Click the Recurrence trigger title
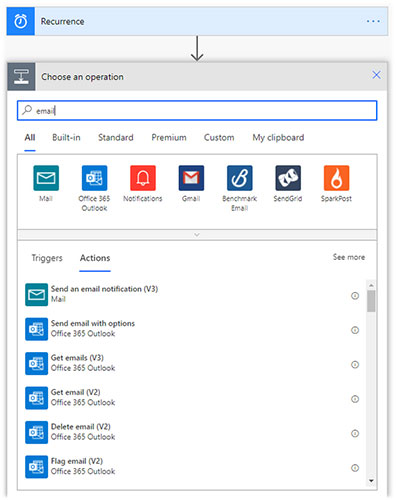The width and height of the screenshot is (396, 500). tap(62, 21)
